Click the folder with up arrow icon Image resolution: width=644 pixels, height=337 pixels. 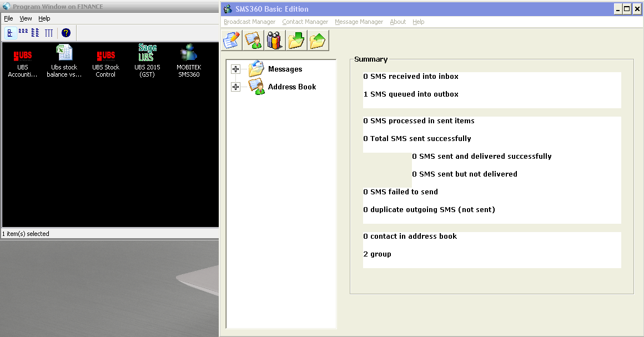tap(318, 41)
